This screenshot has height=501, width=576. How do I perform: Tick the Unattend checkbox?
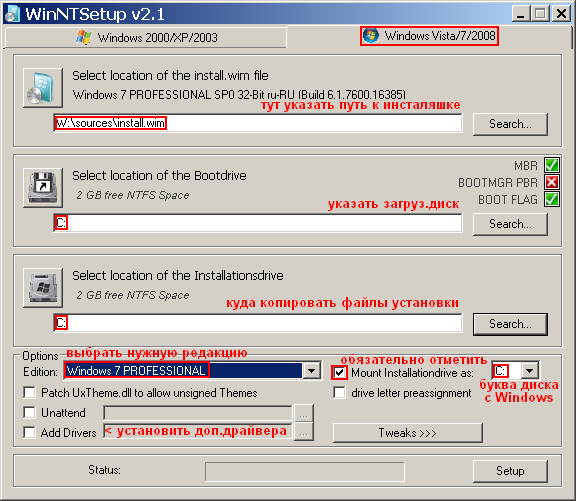[x=29, y=412]
